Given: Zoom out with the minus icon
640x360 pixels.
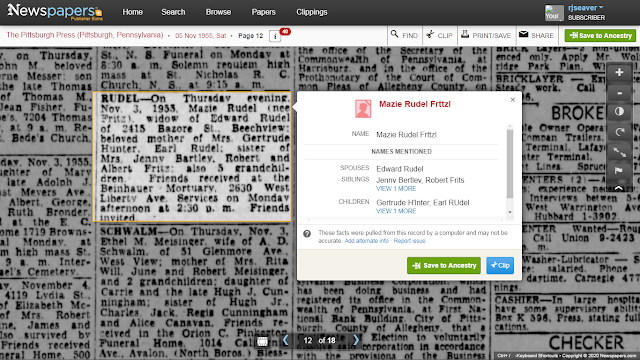Looking at the screenshot, I should (619, 93).
